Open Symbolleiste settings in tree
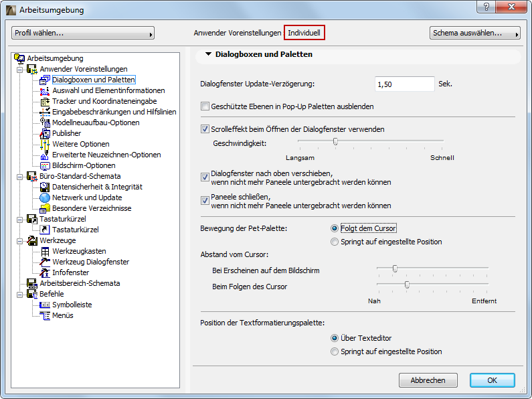Viewport: 532px width, 399px height. pos(72,305)
